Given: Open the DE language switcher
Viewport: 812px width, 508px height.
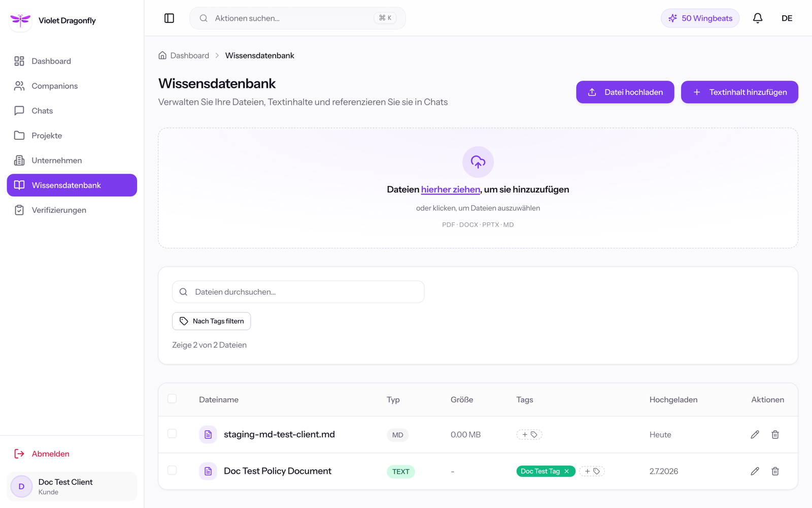Looking at the screenshot, I should [787, 18].
